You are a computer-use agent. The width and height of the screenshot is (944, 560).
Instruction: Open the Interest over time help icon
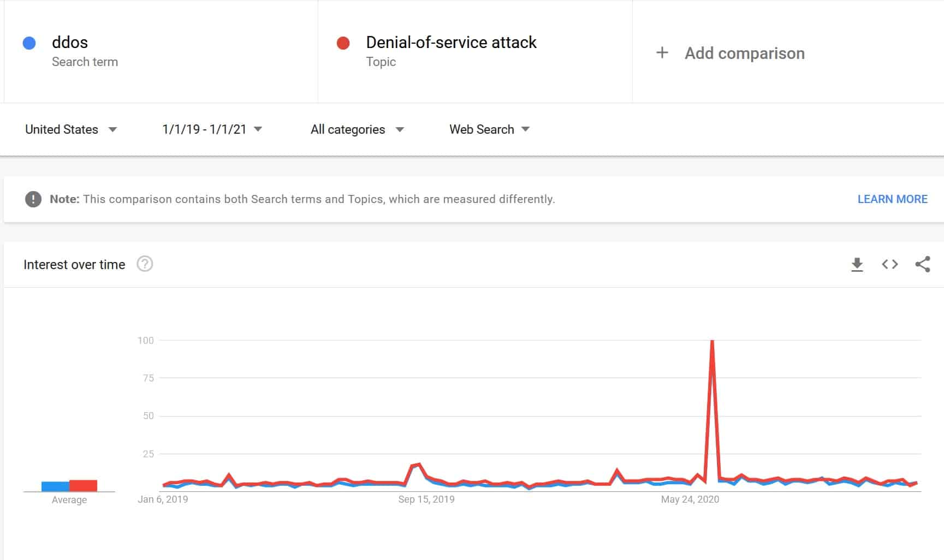tap(145, 264)
